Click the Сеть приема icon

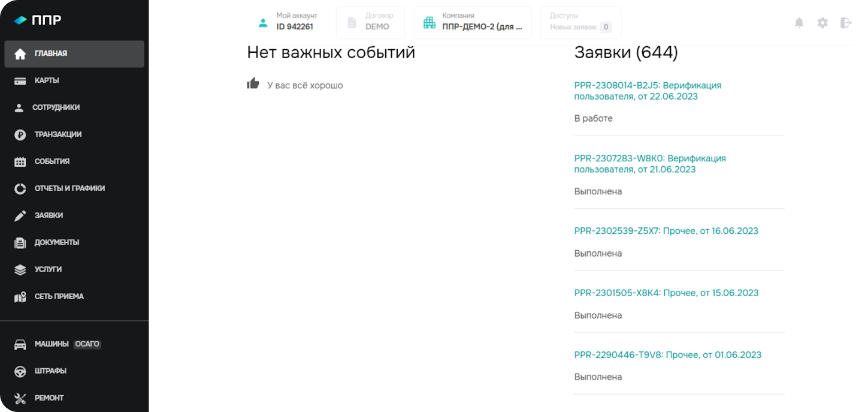point(20,296)
